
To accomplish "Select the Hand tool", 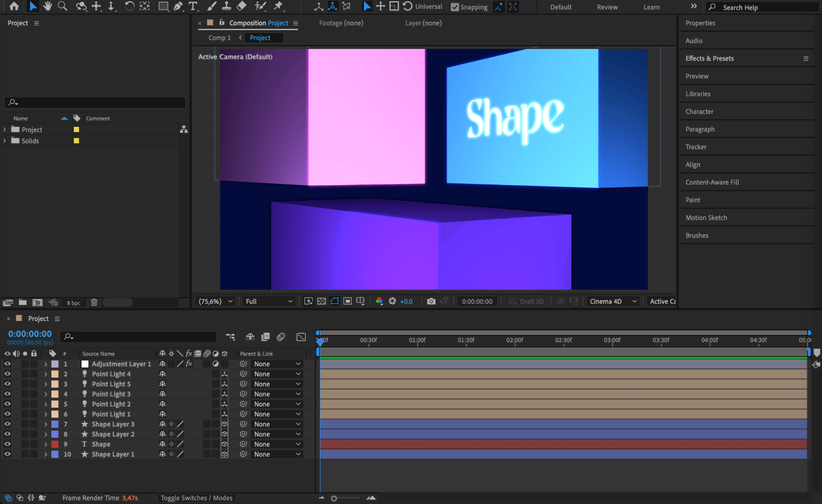I will [x=48, y=6].
